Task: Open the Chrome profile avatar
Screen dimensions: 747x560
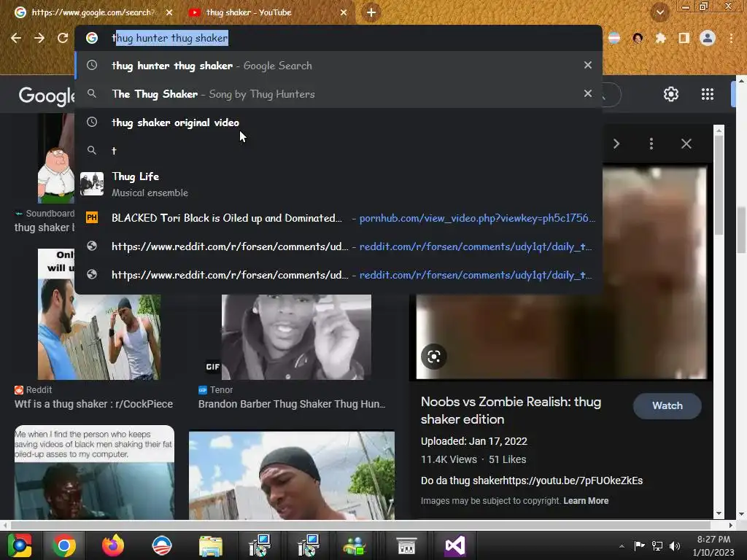Action: pos(708,38)
